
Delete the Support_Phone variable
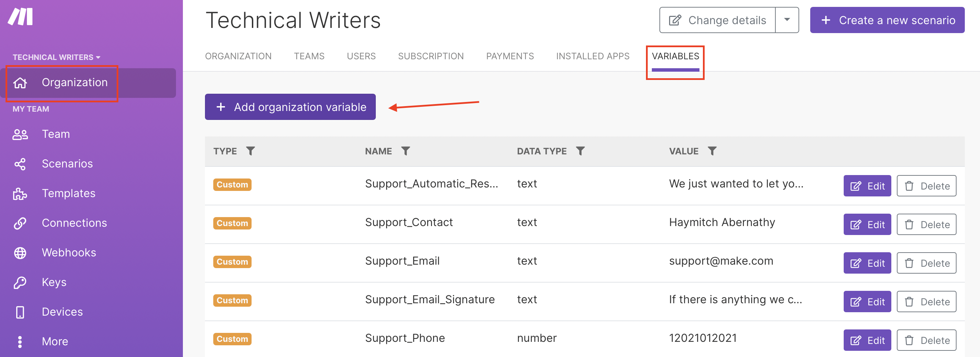[x=927, y=341]
